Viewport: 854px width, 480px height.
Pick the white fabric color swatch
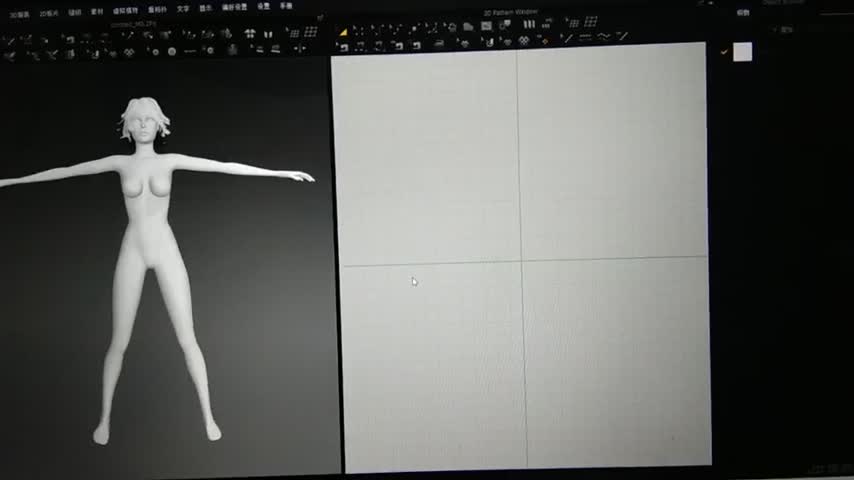742,52
